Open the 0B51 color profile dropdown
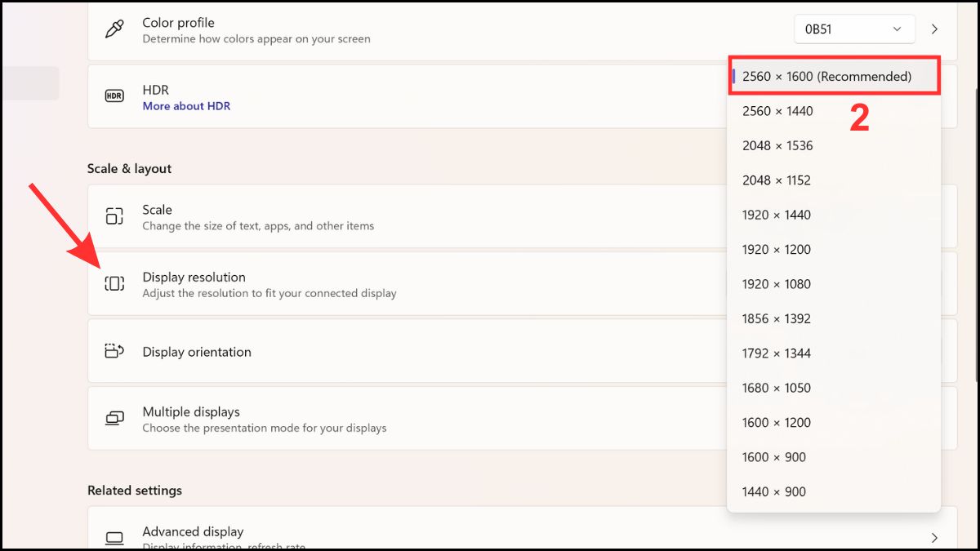The image size is (980, 551). (x=853, y=29)
